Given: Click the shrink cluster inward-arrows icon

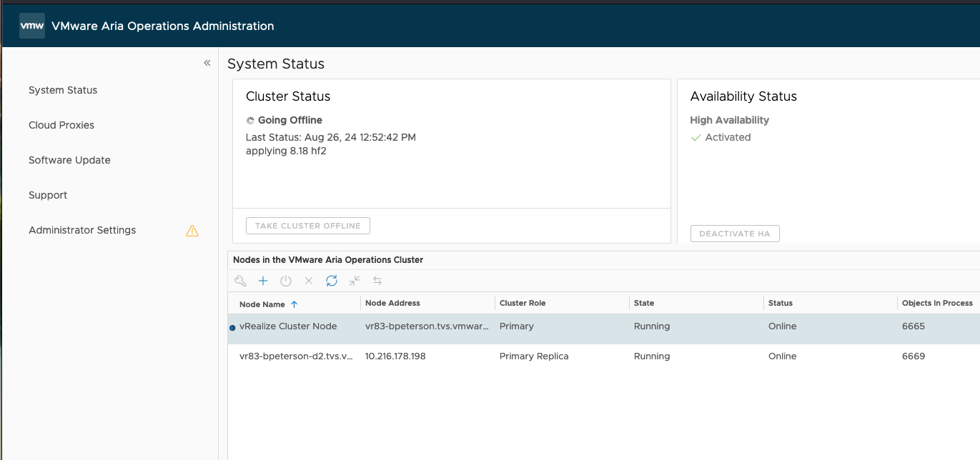Looking at the screenshot, I should 354,281.
